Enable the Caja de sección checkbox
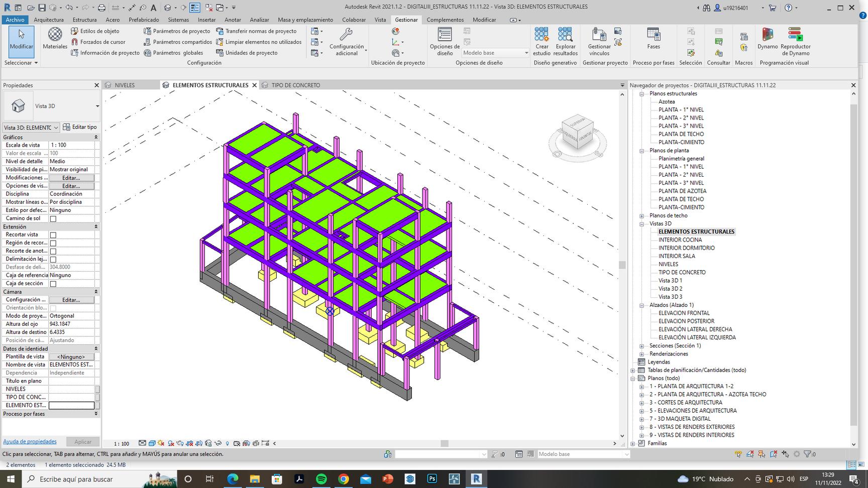 tap(53, 284)
